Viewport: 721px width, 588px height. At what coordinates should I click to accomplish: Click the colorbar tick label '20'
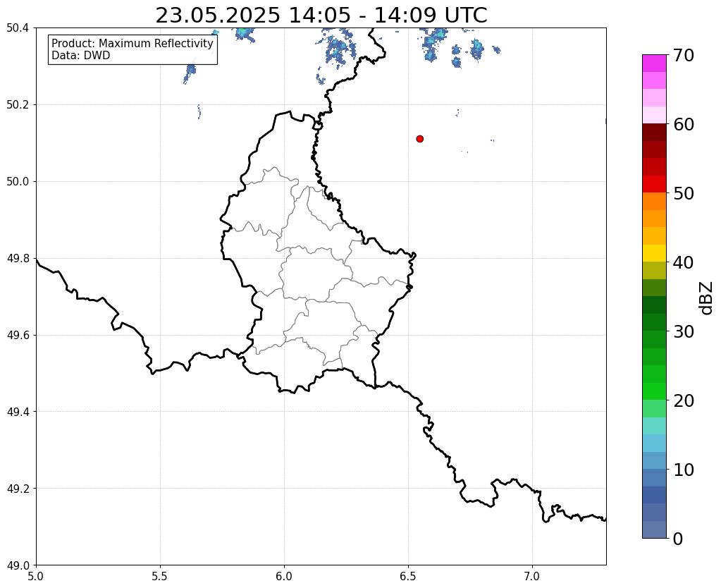pos(682,400)
